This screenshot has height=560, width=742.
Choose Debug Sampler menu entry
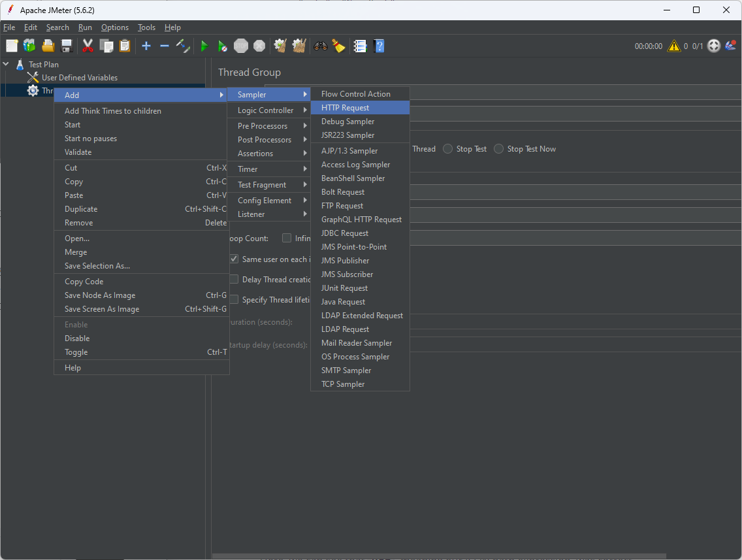pyautogui.click(x=360, y=121)
